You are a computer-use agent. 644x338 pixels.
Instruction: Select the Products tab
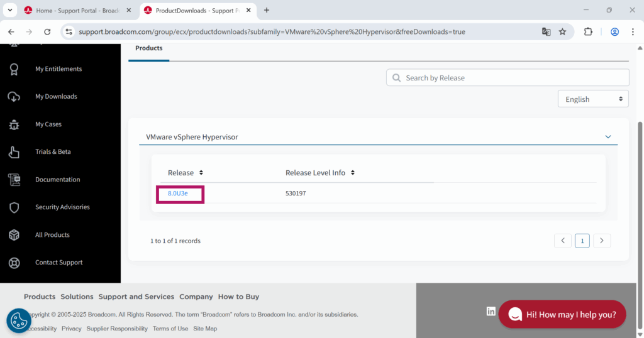(x=149, y=48)
